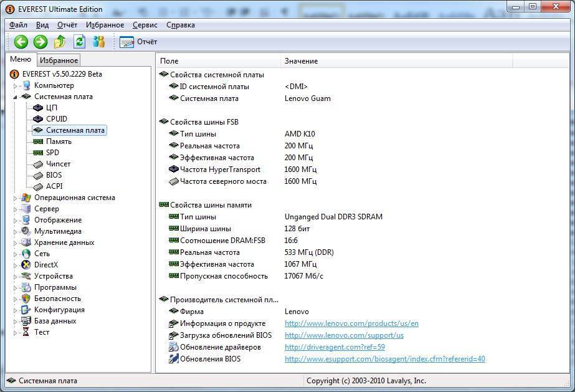Click the Поле column header

pyautogui.click(x=219, y=61)
